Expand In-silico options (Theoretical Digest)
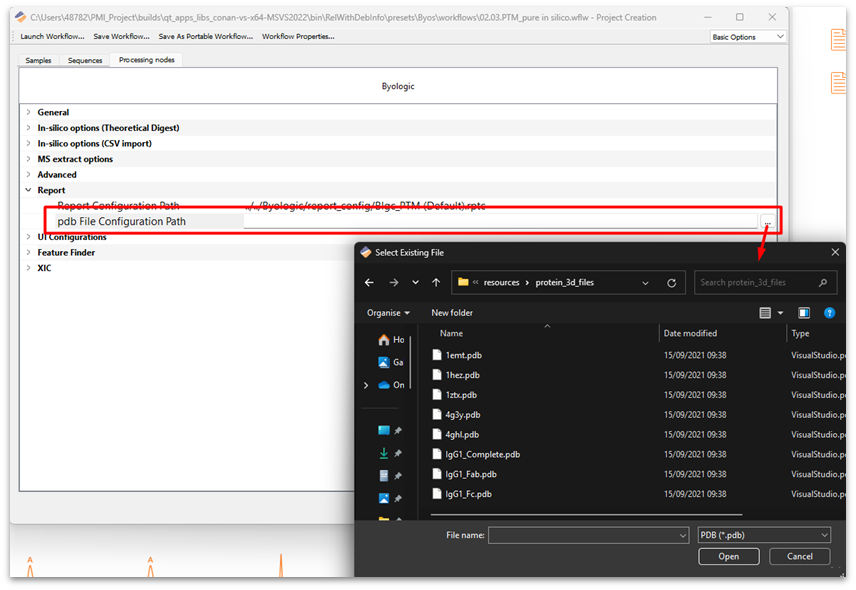The height and width of the screenshot is (590, 856). click(x=28, y=128)
